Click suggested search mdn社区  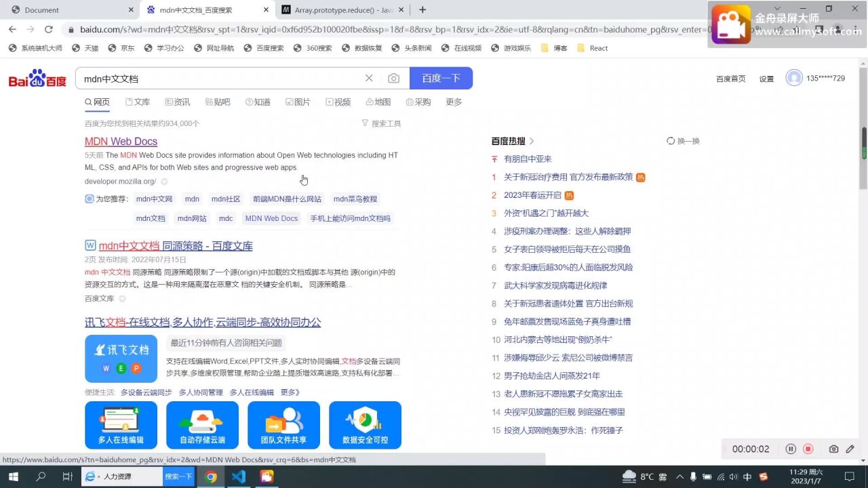(x=226, y=199)
